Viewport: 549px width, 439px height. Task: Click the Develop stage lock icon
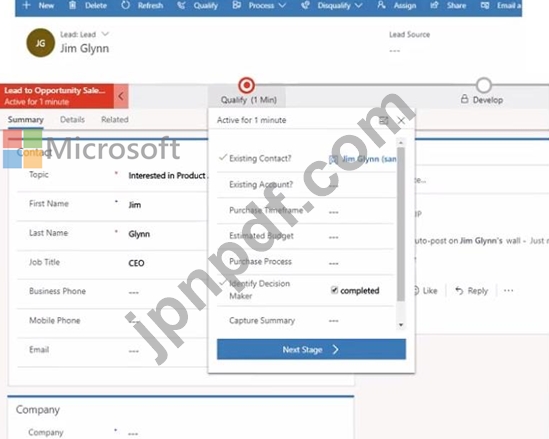pos(464,99)
